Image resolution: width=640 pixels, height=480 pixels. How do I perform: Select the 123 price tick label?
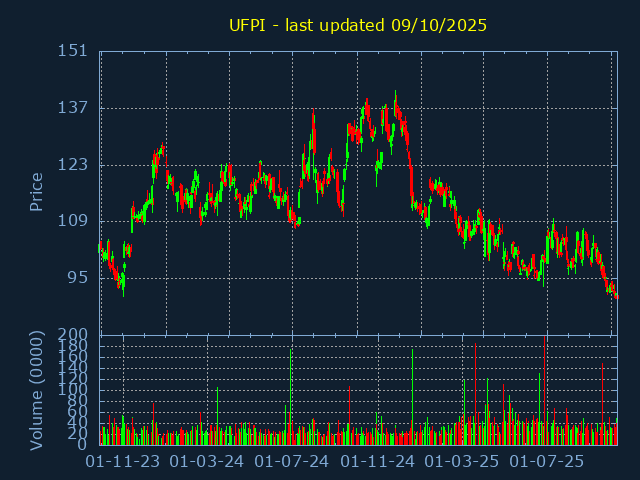[x=71, y=165]
